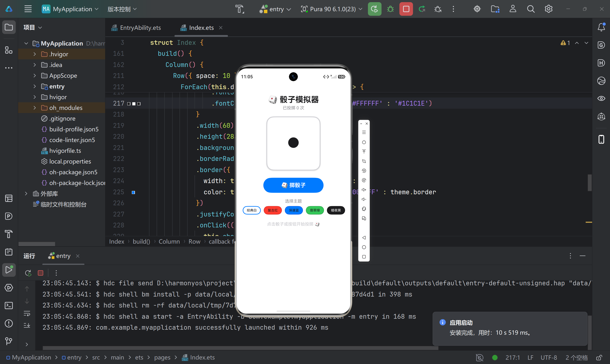The image size is (610, 364).
Task: Select the 深邃蓝 theme
Action: pyautogui.click(x=294, y=210)
